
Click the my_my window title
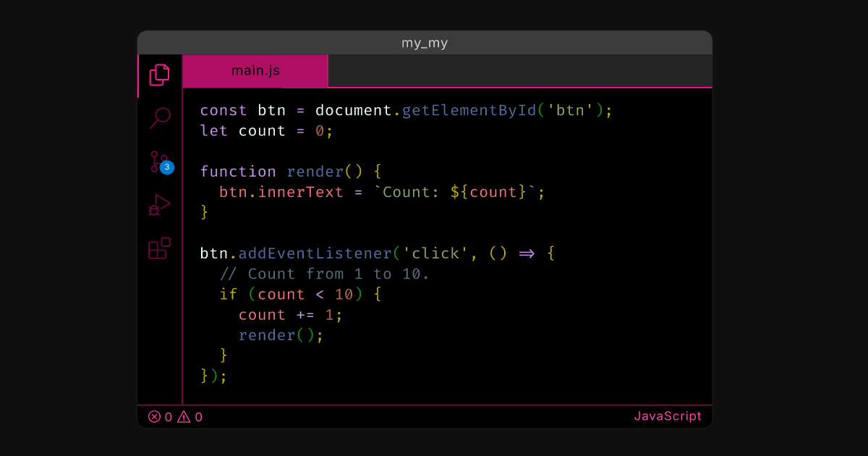[x=425, y=43]
